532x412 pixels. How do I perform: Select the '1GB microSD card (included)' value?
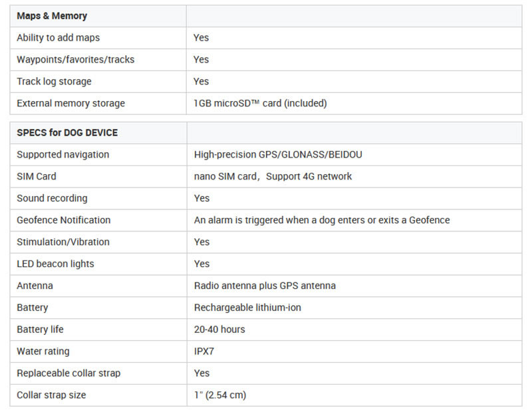(260, 103)
